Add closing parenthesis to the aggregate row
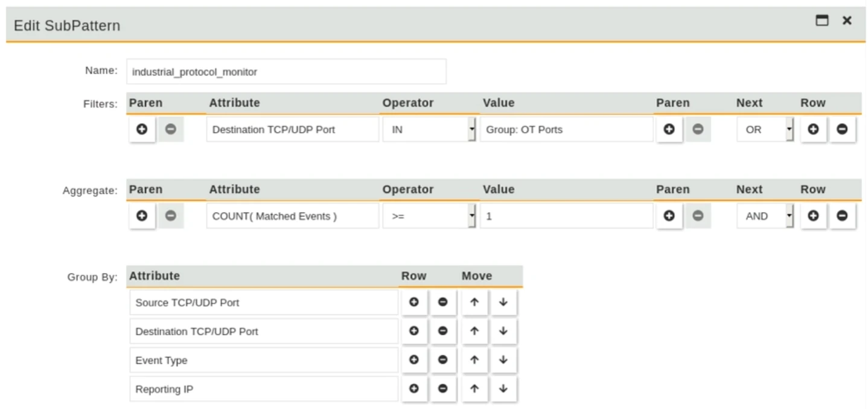 669,216
